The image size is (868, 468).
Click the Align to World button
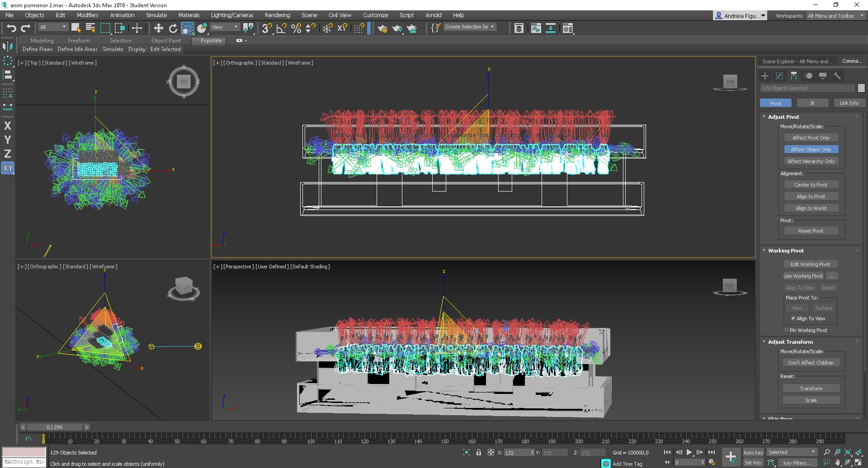point(811,208)
